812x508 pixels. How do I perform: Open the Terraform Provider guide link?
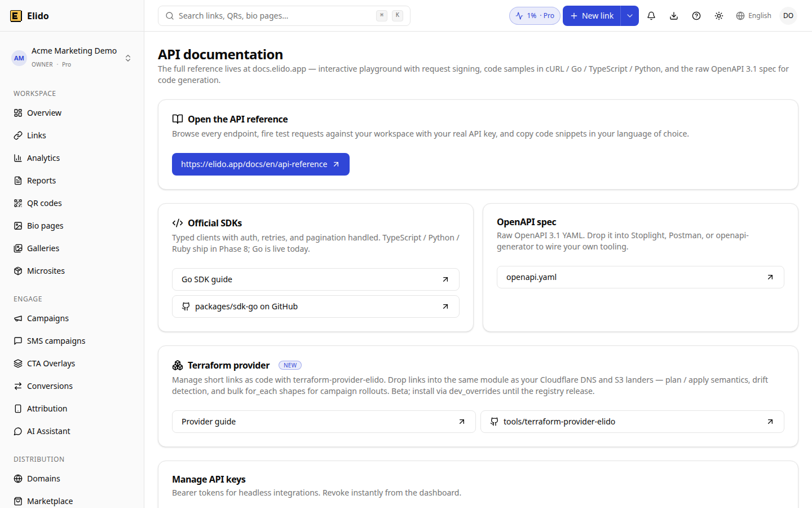(324, 422)
